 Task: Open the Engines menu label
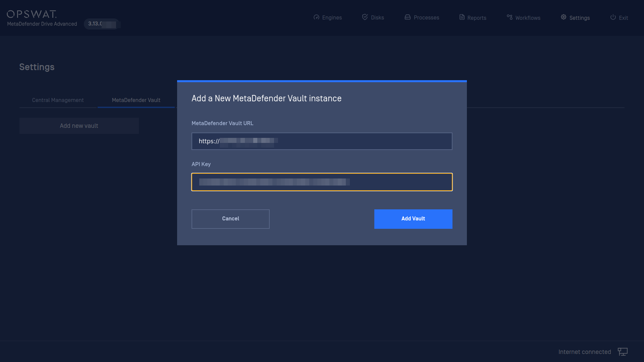332,18
